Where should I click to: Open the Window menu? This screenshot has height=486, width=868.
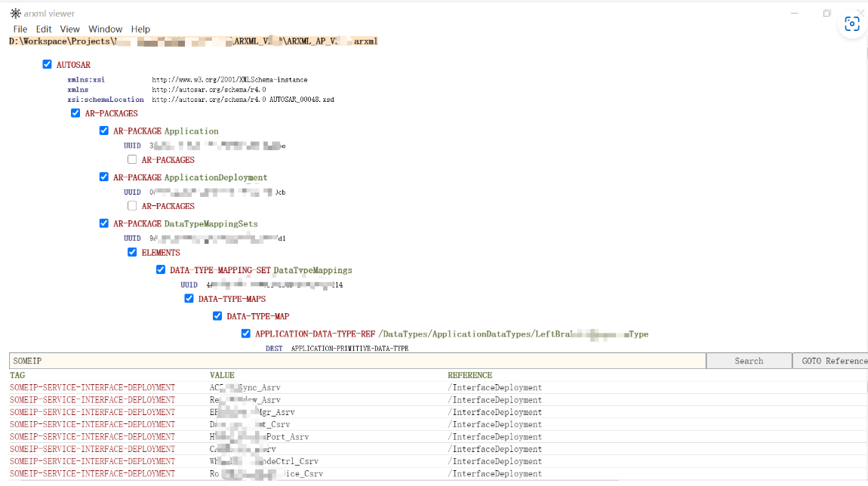(105, 29)
